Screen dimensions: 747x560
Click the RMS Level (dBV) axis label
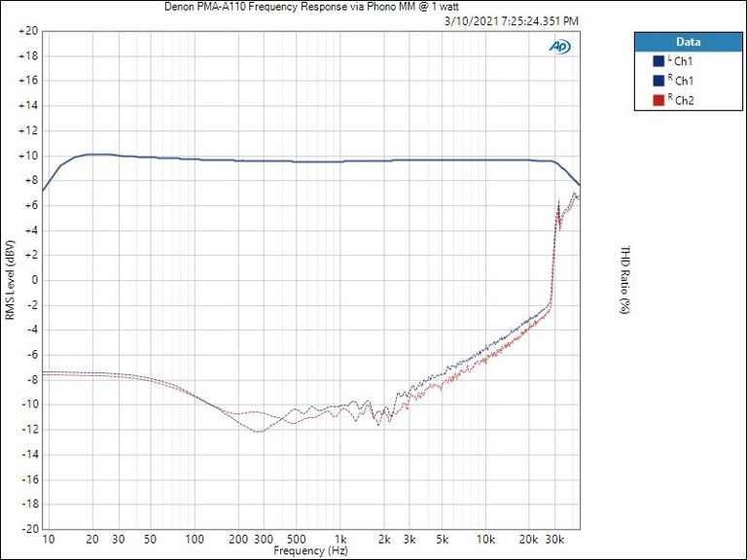click(10, 280)
